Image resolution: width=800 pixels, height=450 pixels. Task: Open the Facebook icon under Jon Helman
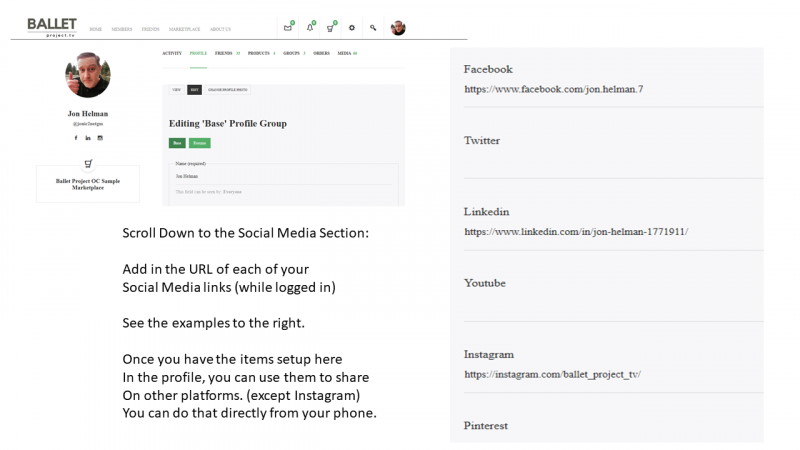tap(76, 138)
